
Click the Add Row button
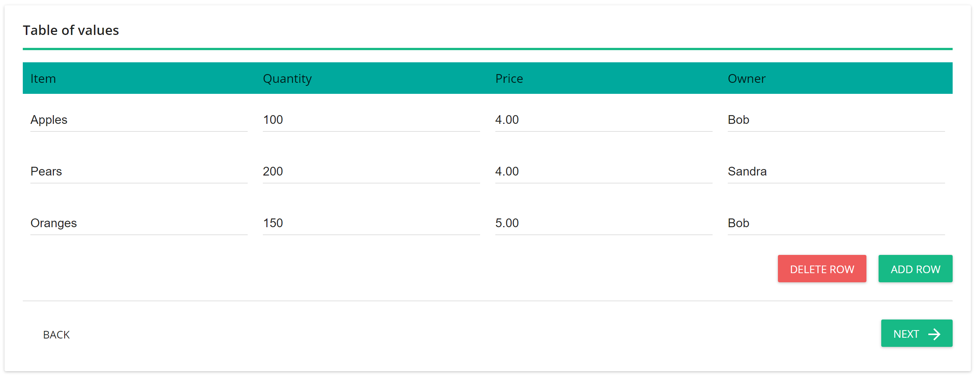coord(915,269)
